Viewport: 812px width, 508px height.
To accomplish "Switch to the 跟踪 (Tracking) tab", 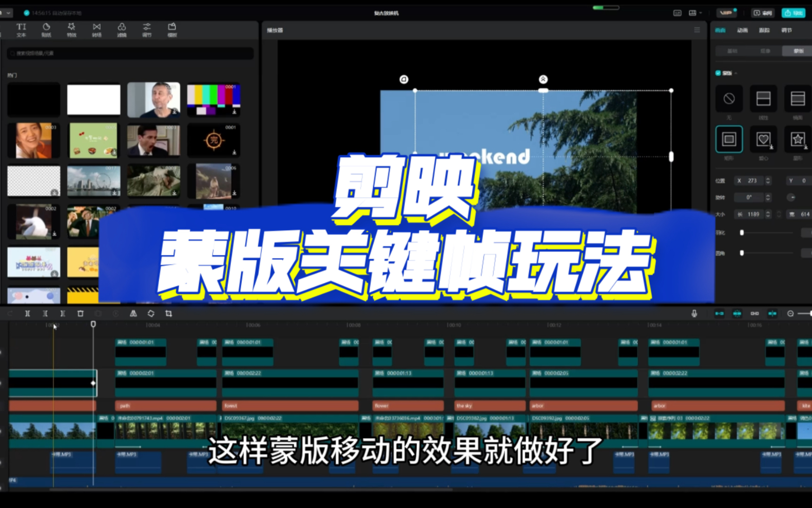I will [x=765, y=30].
